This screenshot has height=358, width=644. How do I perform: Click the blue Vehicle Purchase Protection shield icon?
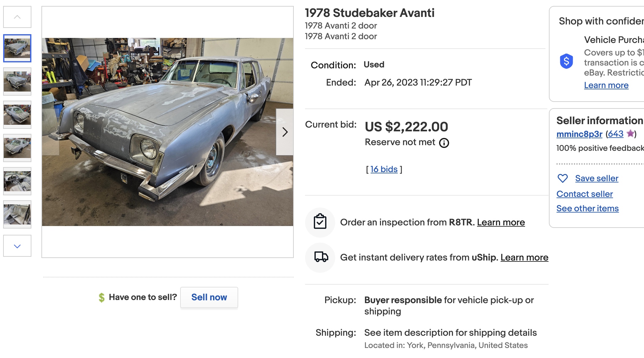click(566, 61)
